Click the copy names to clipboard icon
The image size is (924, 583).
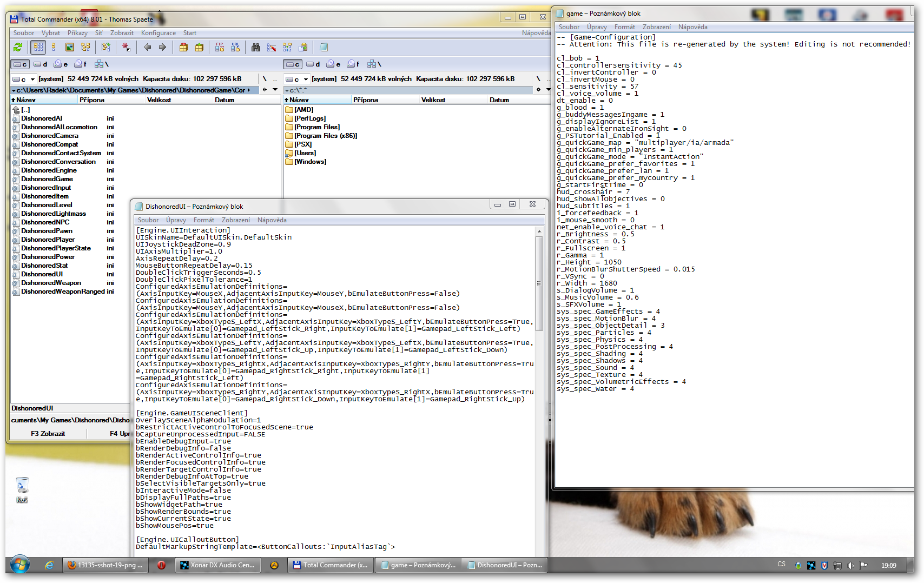(x=303, y=48)
